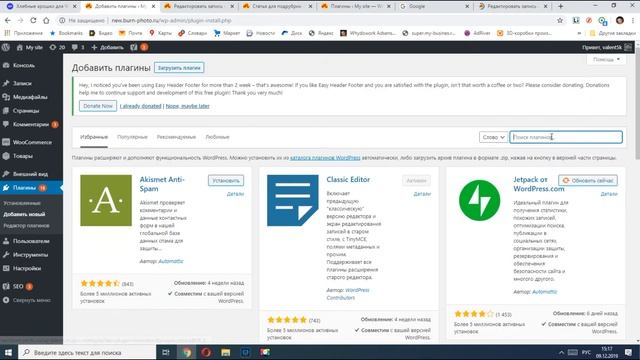Open Task View on the taskbar
Viewport: 640px width, 360px height.
click(166, 352)
